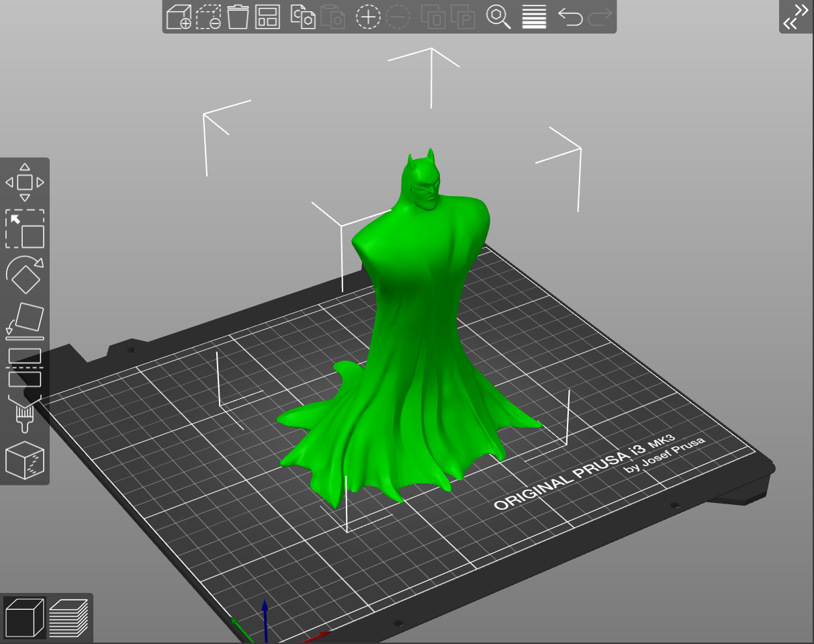Copy the selected object
Viewport: 814px width, 644px height.
click(302, 17)
